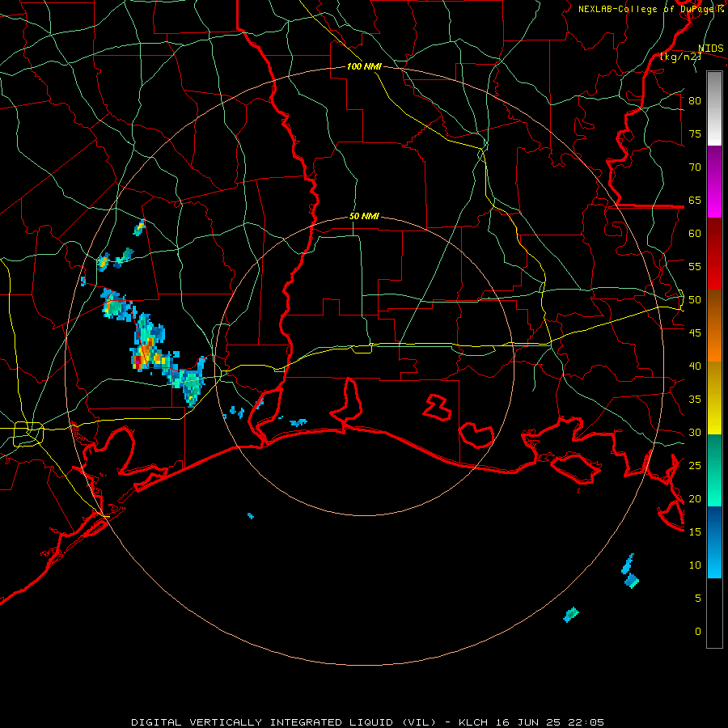Click the 50 NMI range ring label
The height and width of the screenshot is (728, 728).
(x=364, y=216)
